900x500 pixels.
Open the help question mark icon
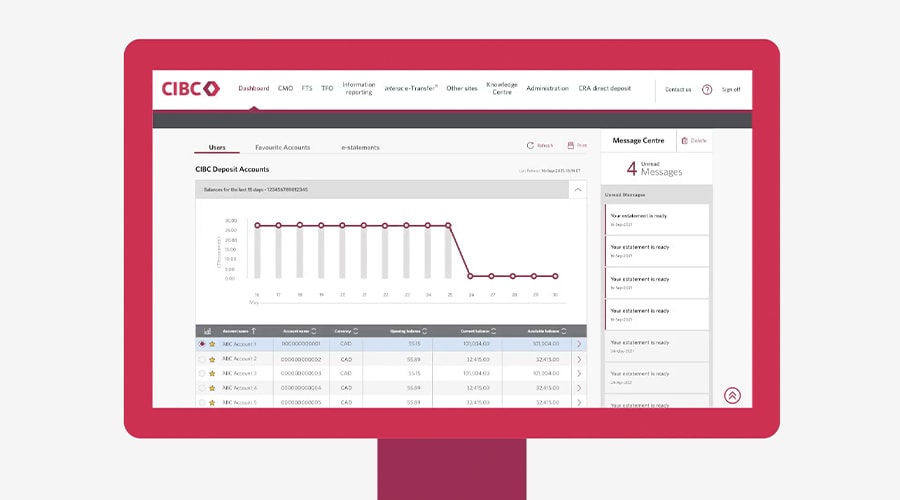tap(707, 90)
